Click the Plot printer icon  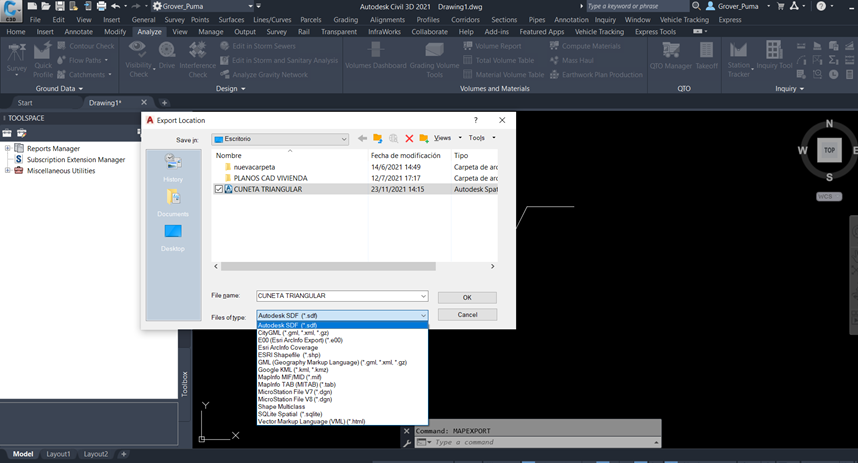(x=101, y=6)
